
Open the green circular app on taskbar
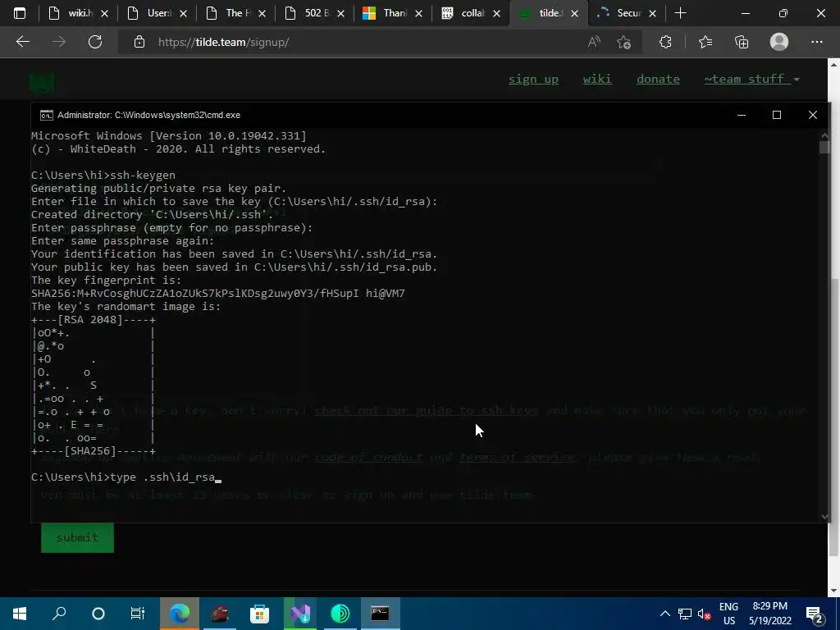point(340,614)
